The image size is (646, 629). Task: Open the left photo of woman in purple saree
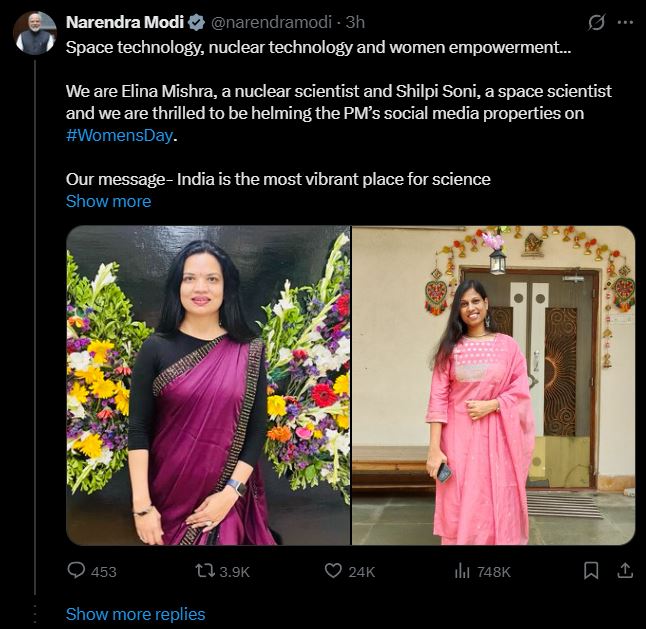208,385
